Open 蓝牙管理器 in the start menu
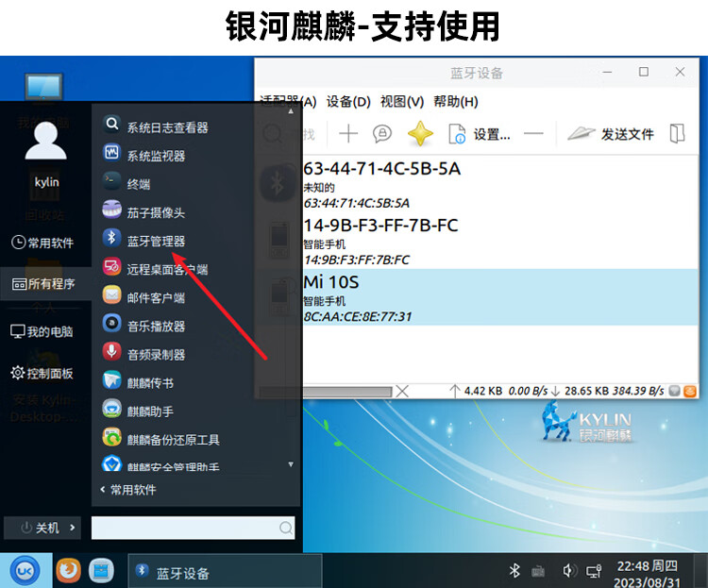The image size is (708, 588). coord(144,241)
